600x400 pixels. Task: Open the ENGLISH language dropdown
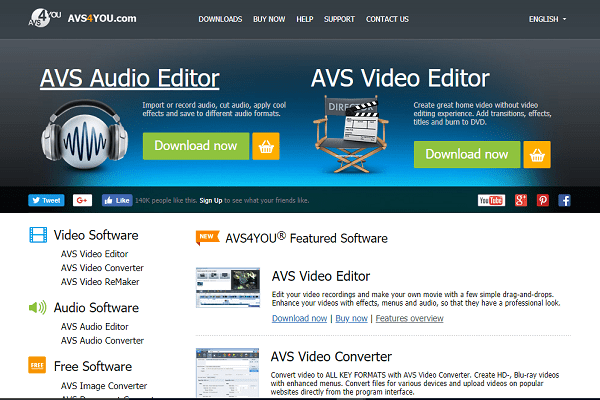pyautogui.click(x=548, y=19)
